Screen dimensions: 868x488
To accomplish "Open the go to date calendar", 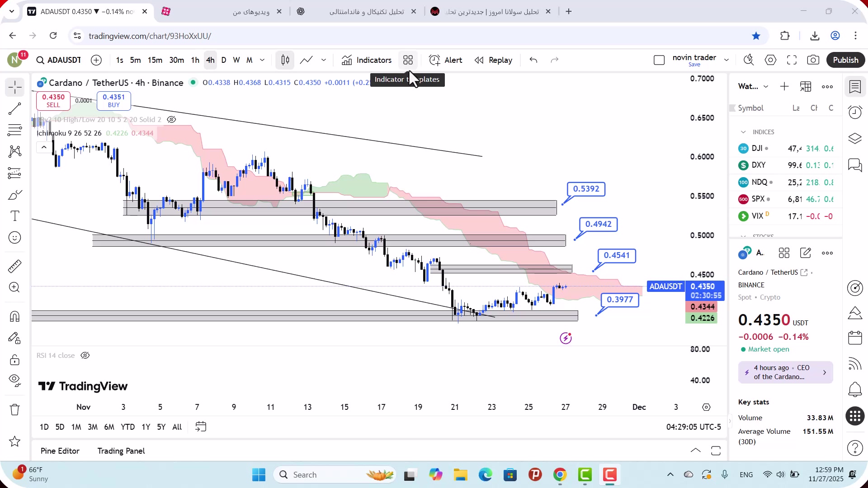I will (201, 427).
